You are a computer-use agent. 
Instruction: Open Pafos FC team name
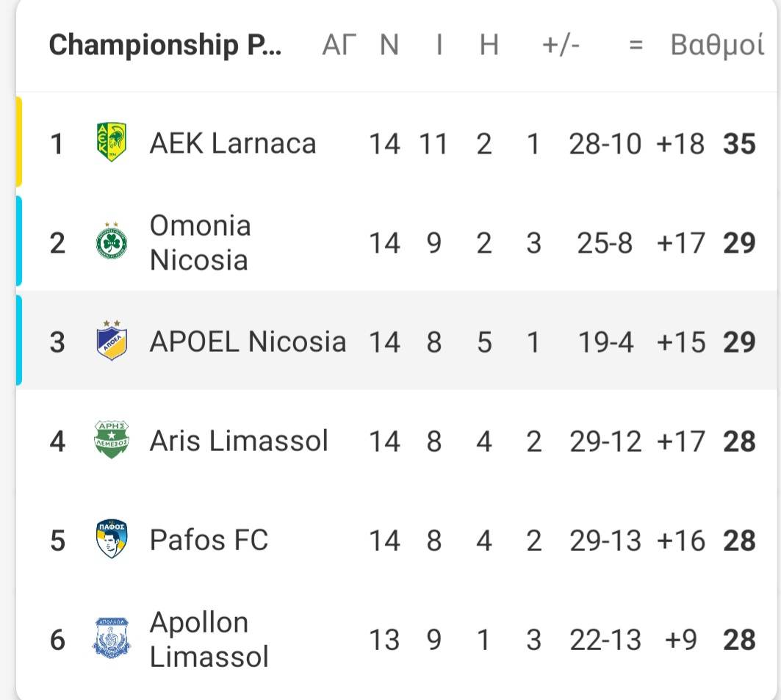click(x=209, y=540)
